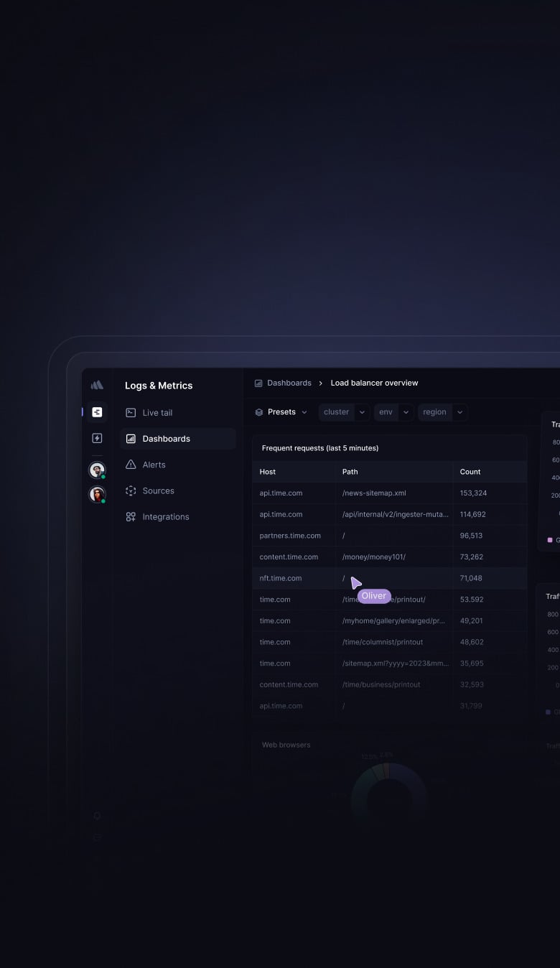Click the second user avatar in the rail

click(97, 495)
